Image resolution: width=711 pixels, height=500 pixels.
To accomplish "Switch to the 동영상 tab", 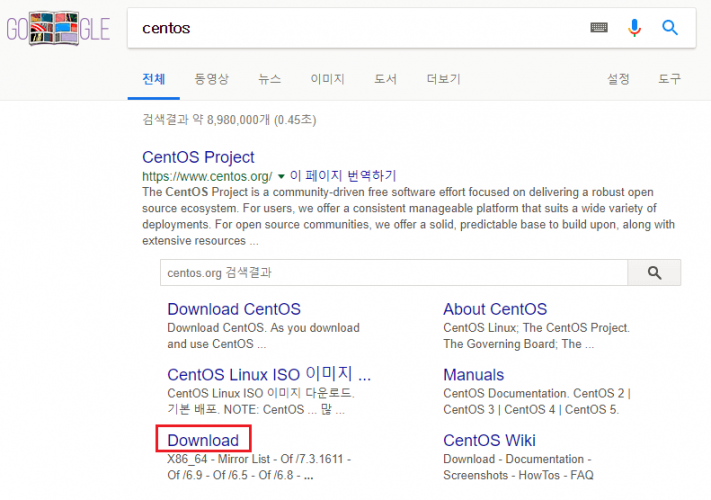I will tap(211, 79).
